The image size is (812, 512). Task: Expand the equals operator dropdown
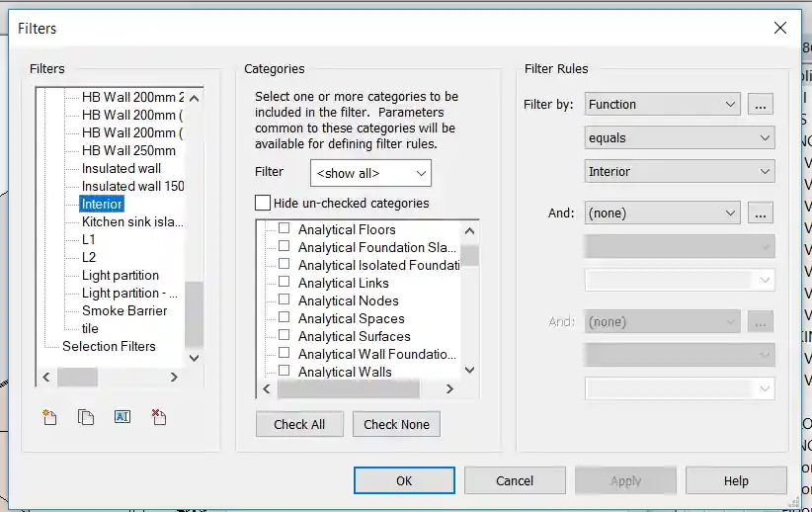[680, 138]
